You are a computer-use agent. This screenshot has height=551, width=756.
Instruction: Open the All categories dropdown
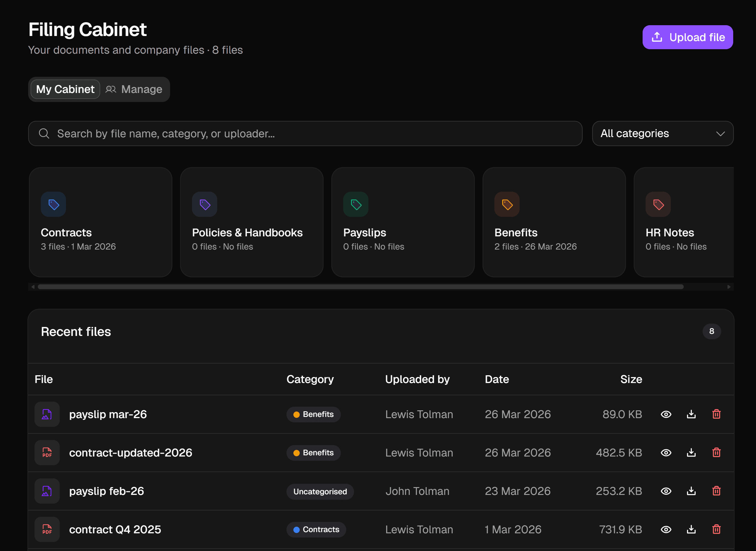(x=663, y=133)
